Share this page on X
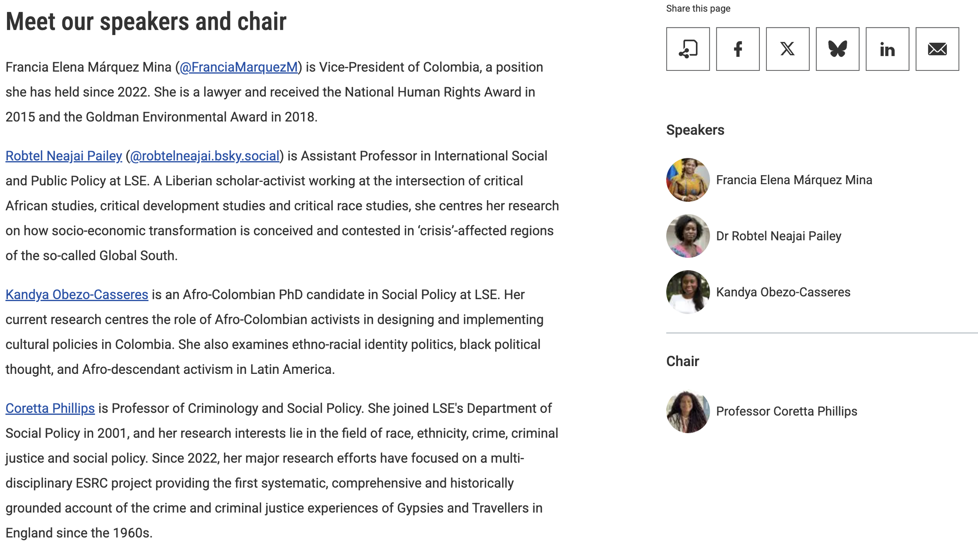 point(787,49)
